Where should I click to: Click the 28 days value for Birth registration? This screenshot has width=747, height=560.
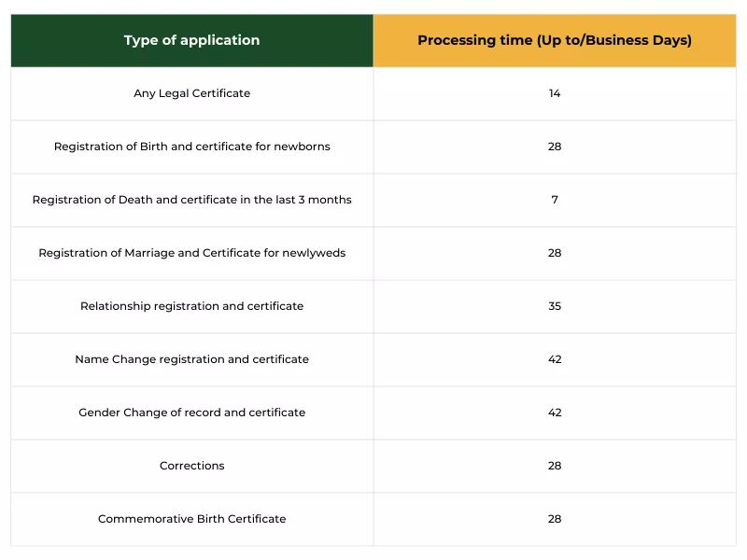[555, 147]
